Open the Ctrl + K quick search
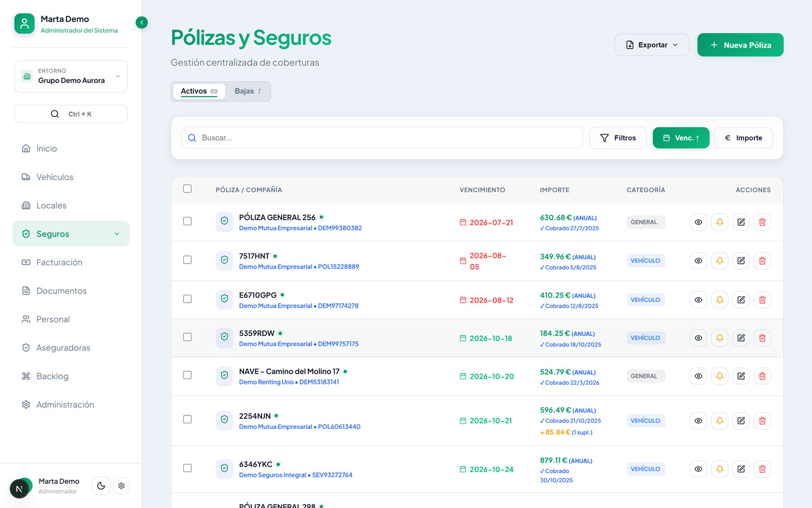Image resolution: width=812 pixels, height=508 pixels. tap(71, 114)
